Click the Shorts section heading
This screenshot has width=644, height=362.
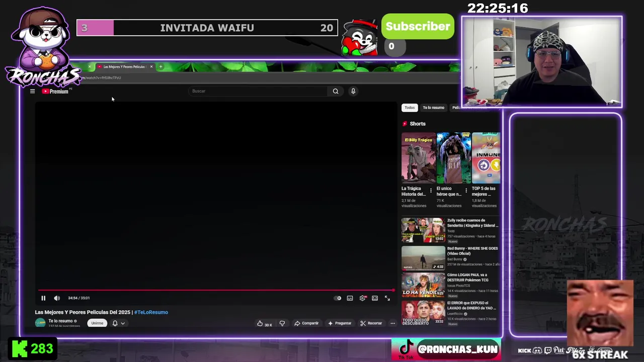417,124
